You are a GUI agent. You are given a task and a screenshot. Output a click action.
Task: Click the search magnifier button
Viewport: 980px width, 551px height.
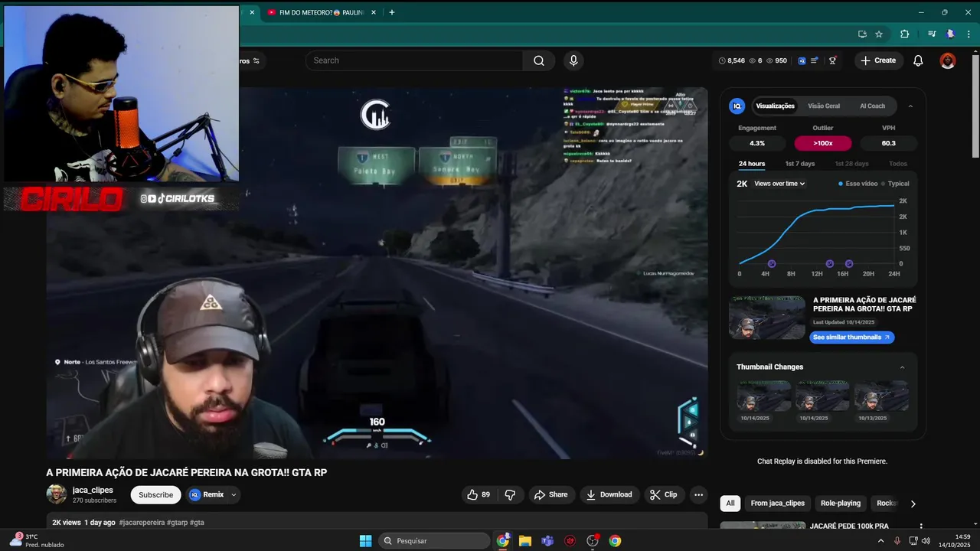539,60
